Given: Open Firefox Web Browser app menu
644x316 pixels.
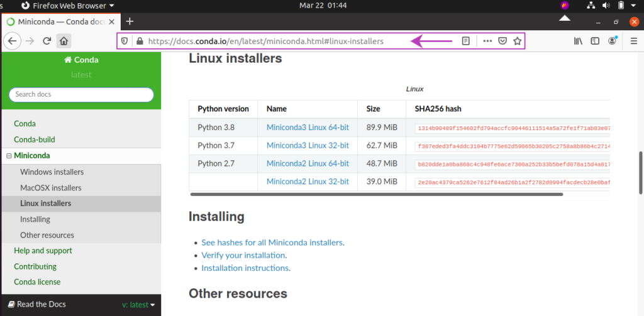Looking at the screenshot, I should (x=68, y=6).
